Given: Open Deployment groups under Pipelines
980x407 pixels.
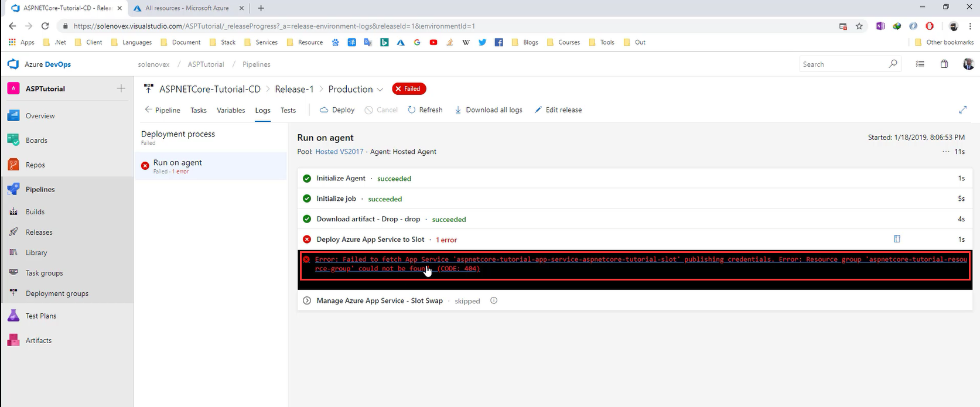Looking at the screenshot, I should click(x=57, y=294).
